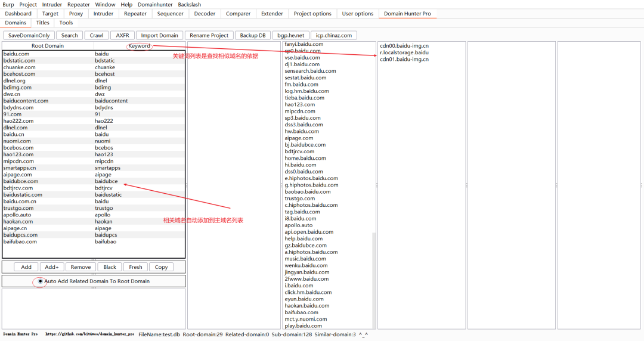The image size is (644, 341).
Task: Open the bgp.he.net lookup button
Action: click(291, 35)
